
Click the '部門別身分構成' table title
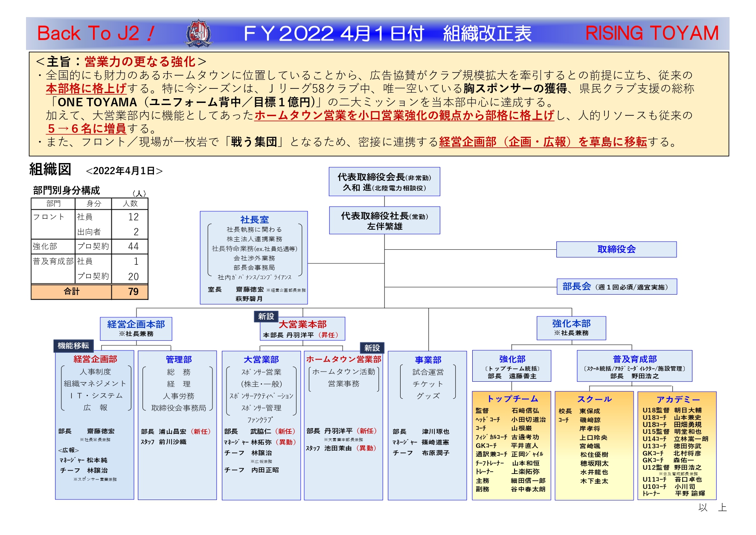pos(67,190)
